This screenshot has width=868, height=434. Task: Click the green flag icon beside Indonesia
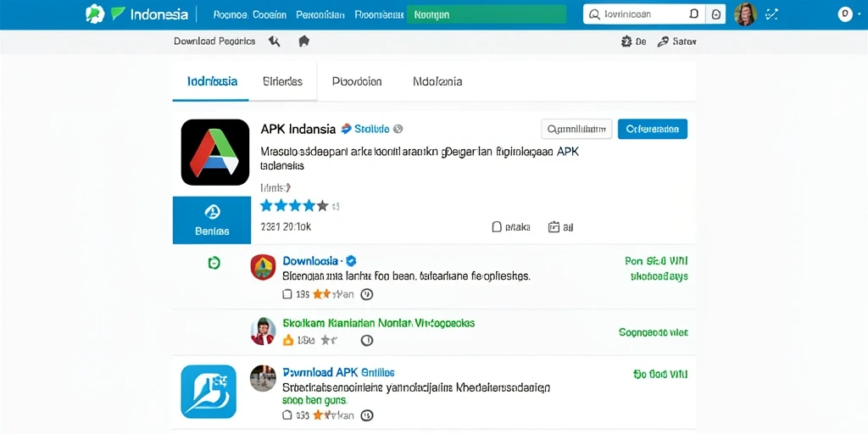point(118,14)
